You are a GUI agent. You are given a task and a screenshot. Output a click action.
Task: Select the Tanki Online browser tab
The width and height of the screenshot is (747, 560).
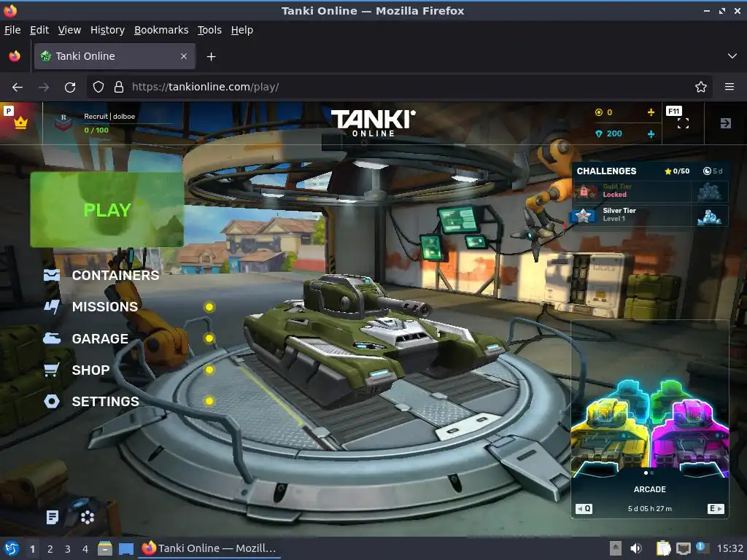pyautogui.click(x=115, y=56)
